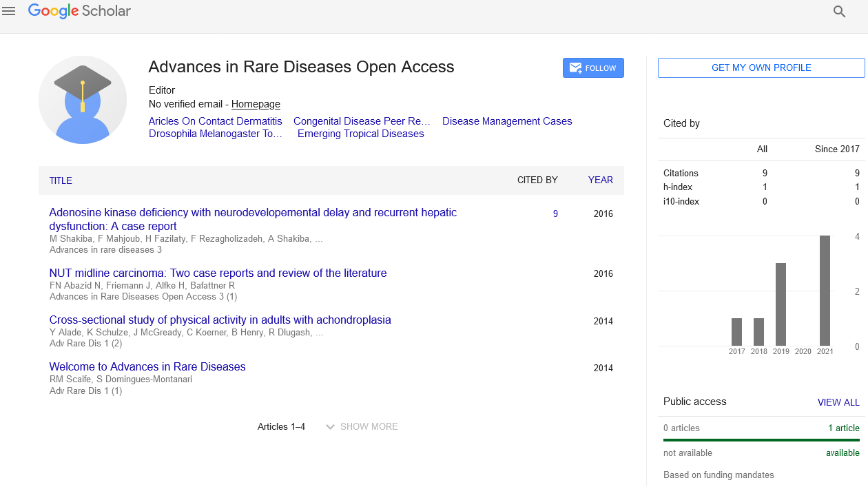Viewport: 868px width, 489px height.
Task: Click Based on funding mandates text
Action: pos(719,475)
